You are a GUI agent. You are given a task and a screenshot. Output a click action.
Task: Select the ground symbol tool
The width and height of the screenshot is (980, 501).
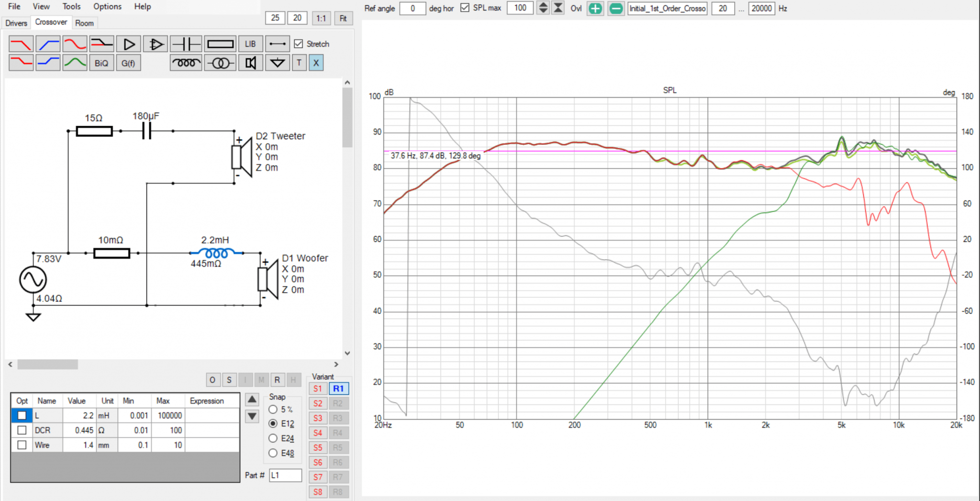click(x=277, y=63)
